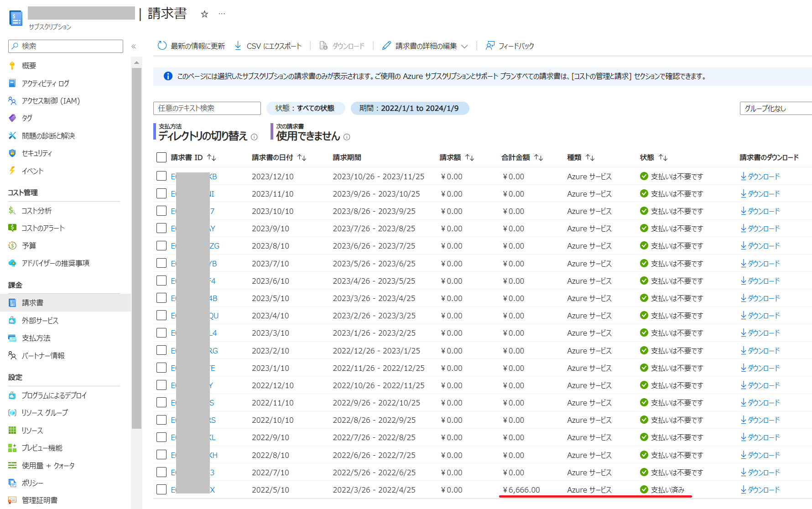
Task: Click the イベント lightning bolt icon
Action: click(12, 171)
